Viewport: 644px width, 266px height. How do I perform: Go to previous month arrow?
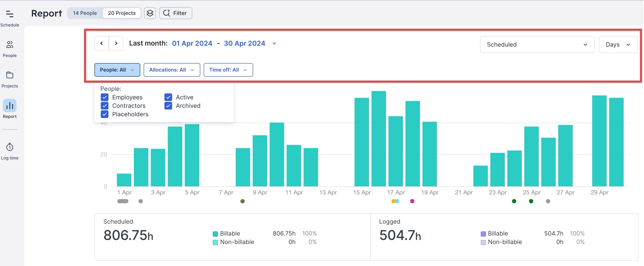pos(101,43)
